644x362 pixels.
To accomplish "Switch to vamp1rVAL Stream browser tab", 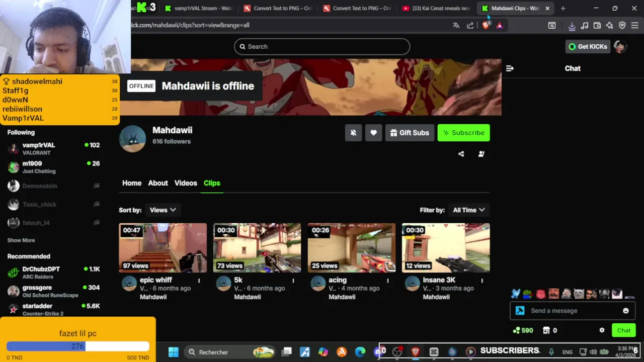I will [198, 8].
